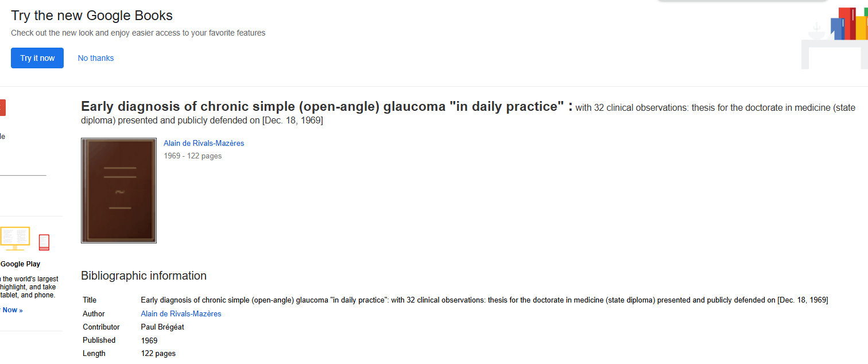868x364 pixels.
Task: Follow the "Now »" Google Play link
Action: (x=13, y=310)
